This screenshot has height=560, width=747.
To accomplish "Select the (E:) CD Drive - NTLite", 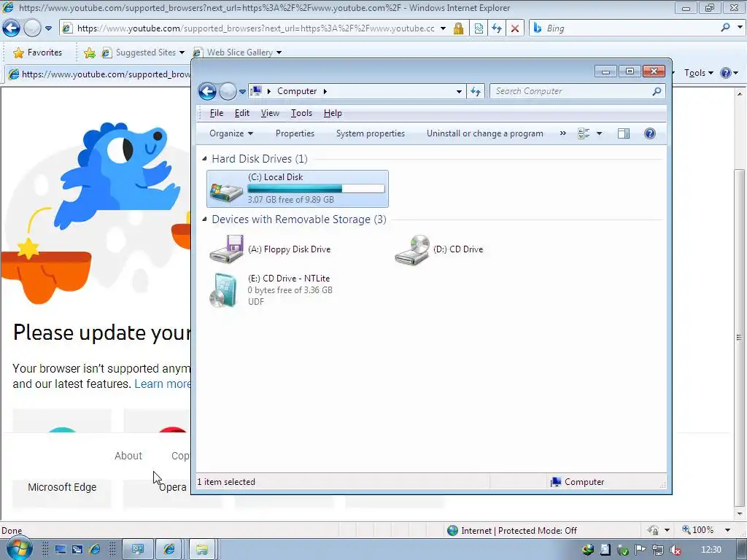I will [x=271, y=289].
